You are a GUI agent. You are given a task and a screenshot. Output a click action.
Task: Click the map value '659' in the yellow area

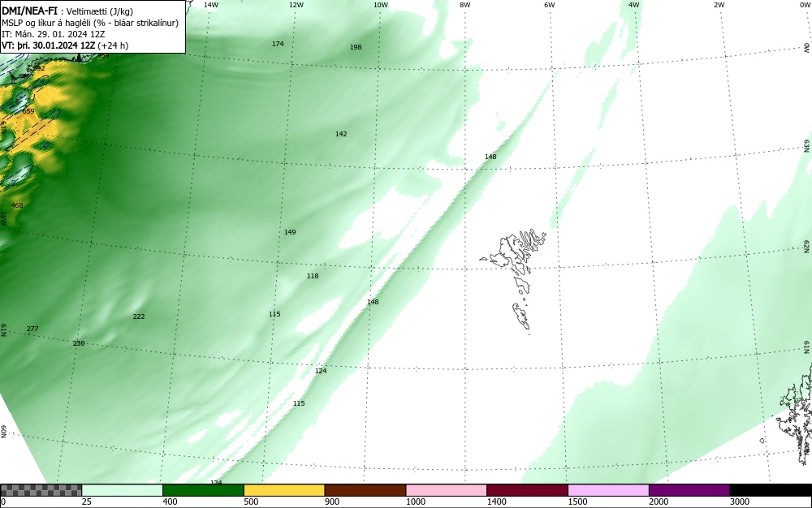(28, 111)
